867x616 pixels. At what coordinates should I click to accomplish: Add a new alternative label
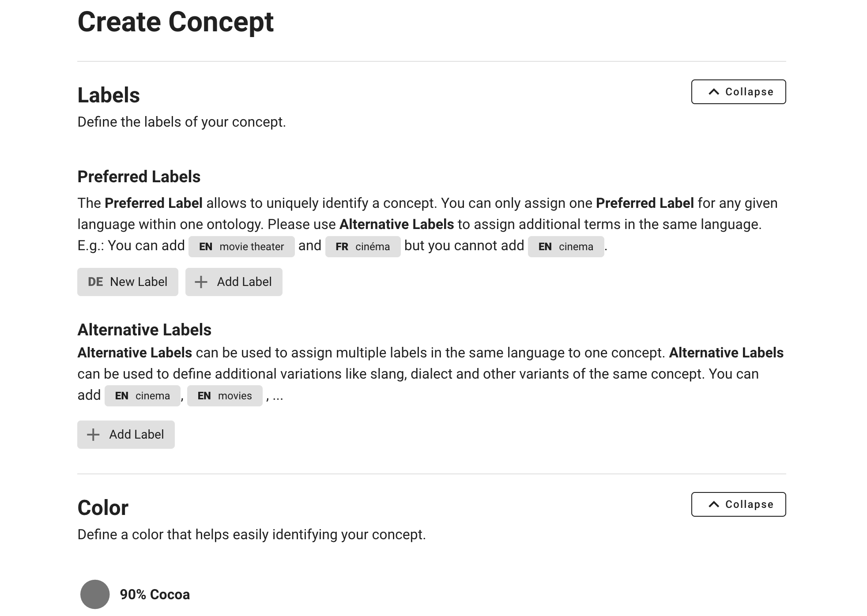tap(126, 435)
